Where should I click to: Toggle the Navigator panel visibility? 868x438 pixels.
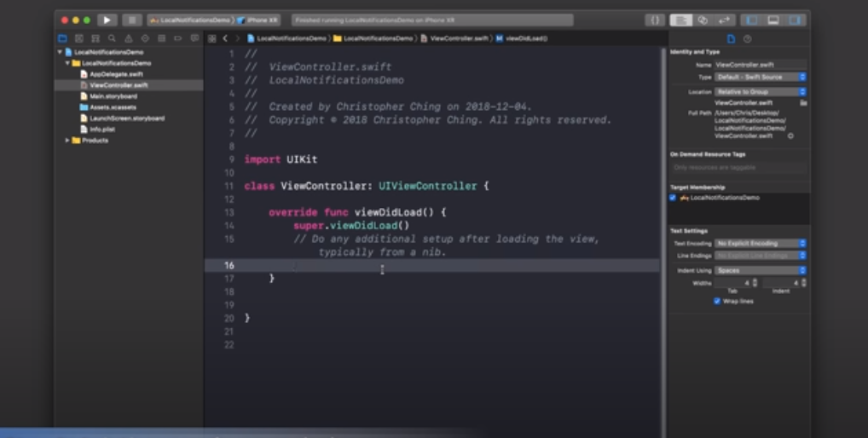(x=752, y=20)
